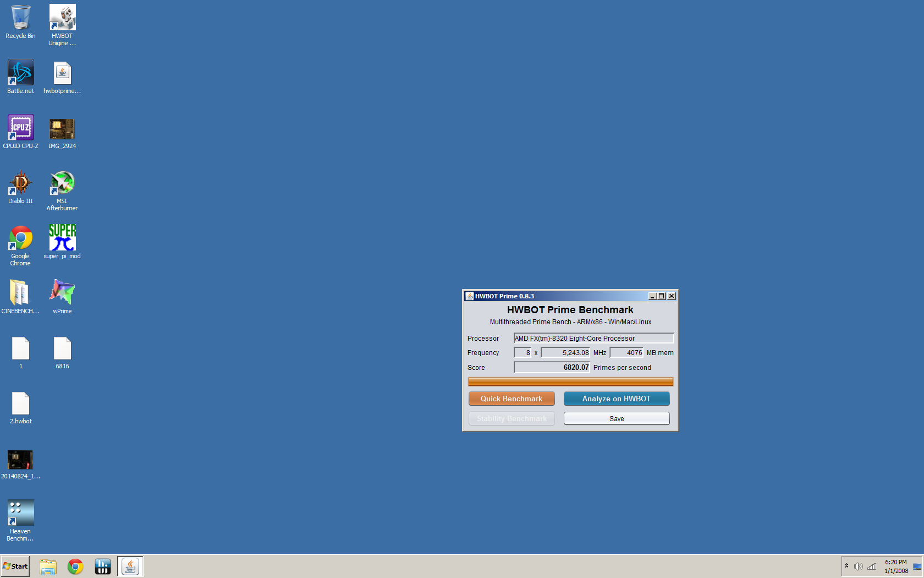This screenshot has height=578, width=924.
Task: Open Windows Explorer from taskbar
Action: 48,566
